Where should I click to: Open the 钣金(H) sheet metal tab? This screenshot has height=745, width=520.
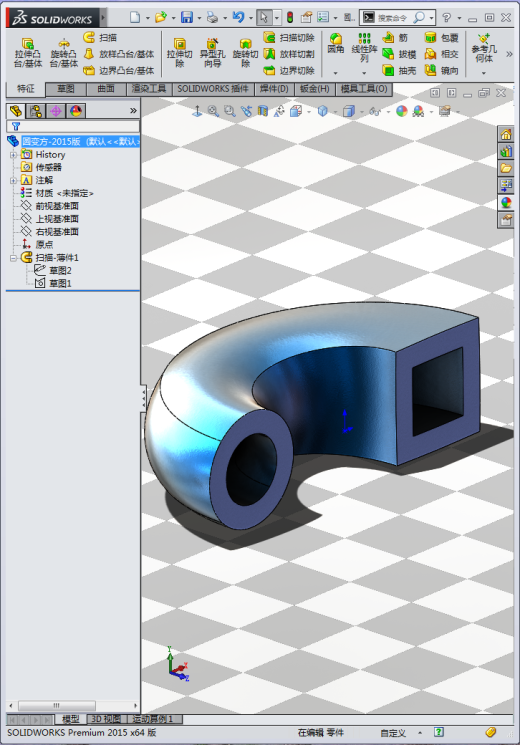click(x=315, y=89)
